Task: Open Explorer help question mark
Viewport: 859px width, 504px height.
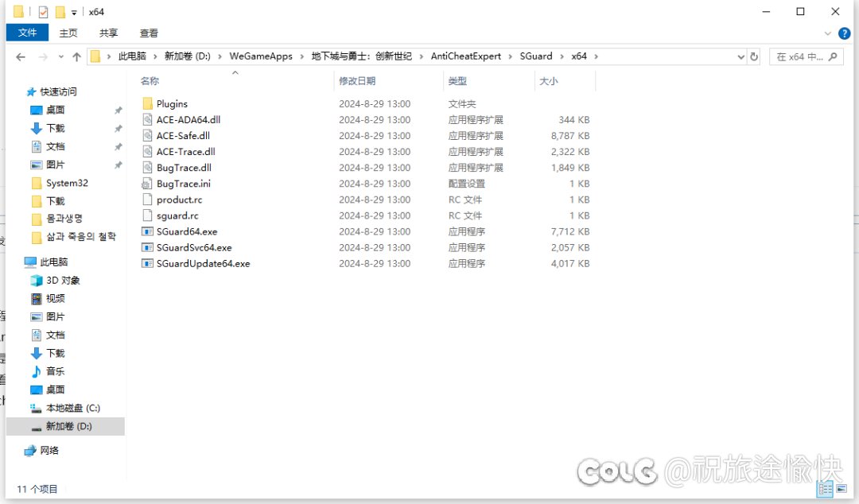Action: [x=844, y=33]
